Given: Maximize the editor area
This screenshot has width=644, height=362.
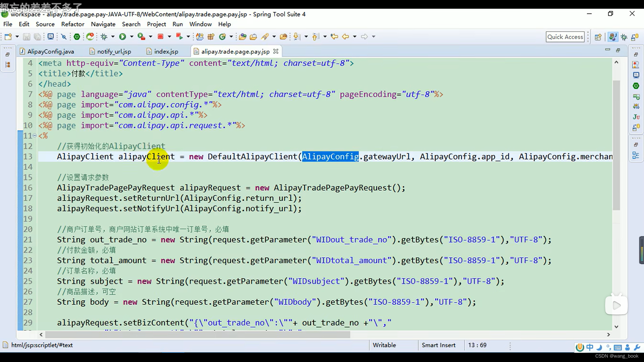Looking at the screenshot, I should [618, 50].
